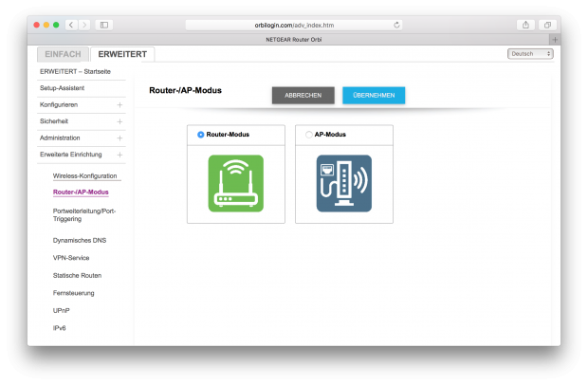This screenshot has height=385, width=588.
Task: Click the Safari back arrow
Action: [x=71, y=25]
